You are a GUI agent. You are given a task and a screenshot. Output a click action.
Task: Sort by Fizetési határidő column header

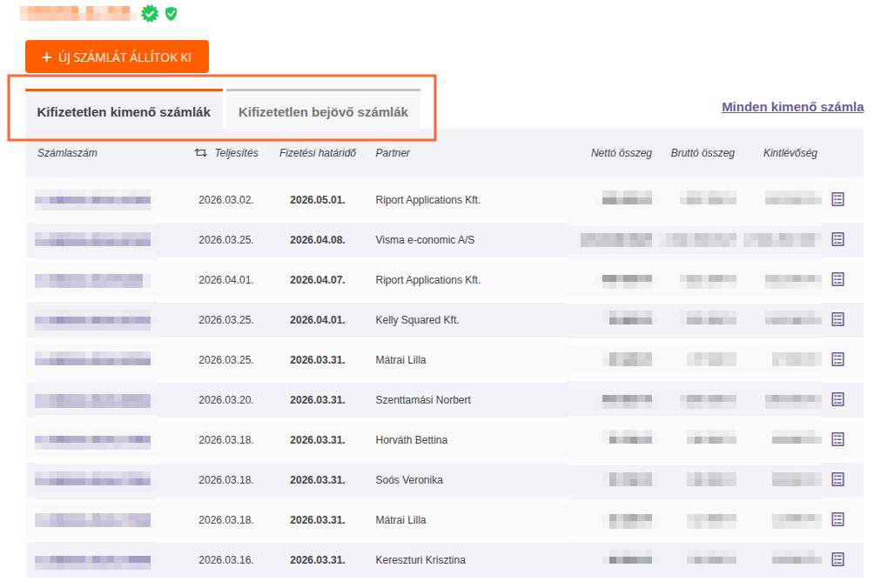tap(319, 153)
